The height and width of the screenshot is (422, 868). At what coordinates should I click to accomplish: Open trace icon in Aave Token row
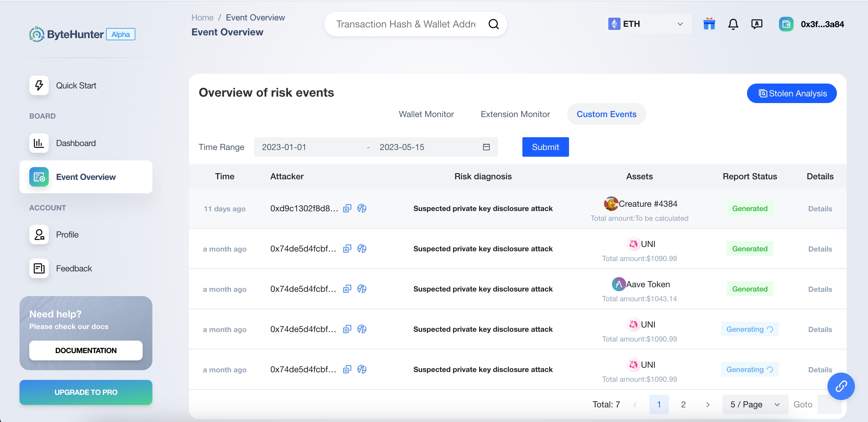point(361,289)
